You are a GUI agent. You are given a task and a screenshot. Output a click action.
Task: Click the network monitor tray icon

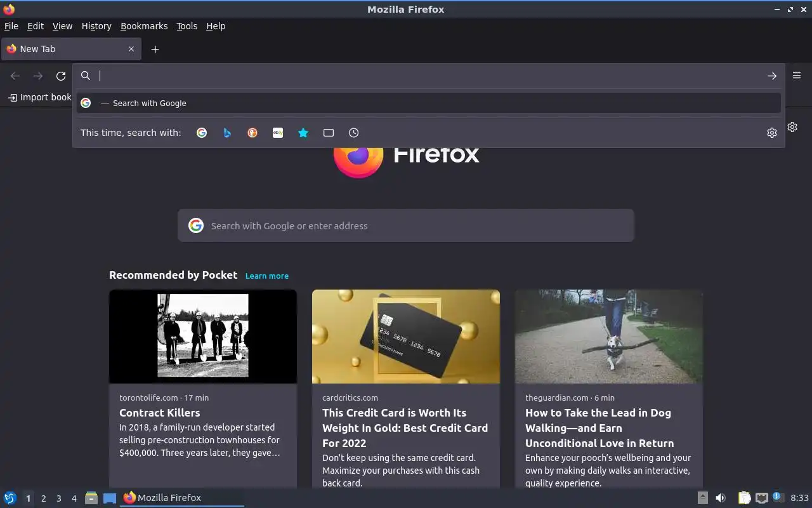pos(762,498)
